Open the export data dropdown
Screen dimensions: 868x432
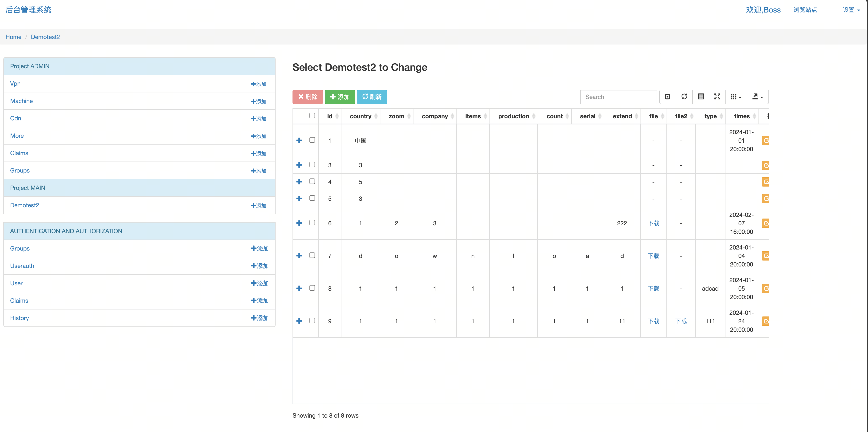[757, 97]
